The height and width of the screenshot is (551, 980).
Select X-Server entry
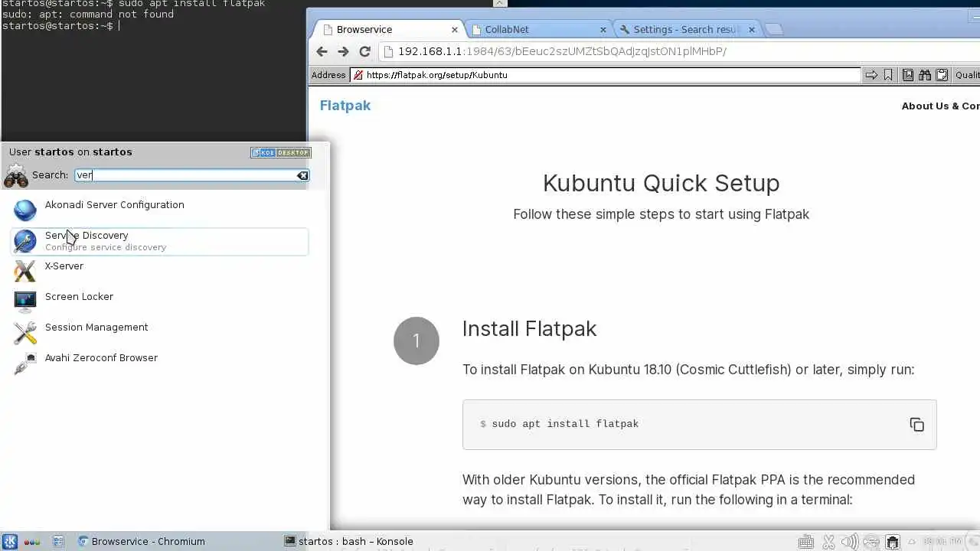[x=159, y=272]
